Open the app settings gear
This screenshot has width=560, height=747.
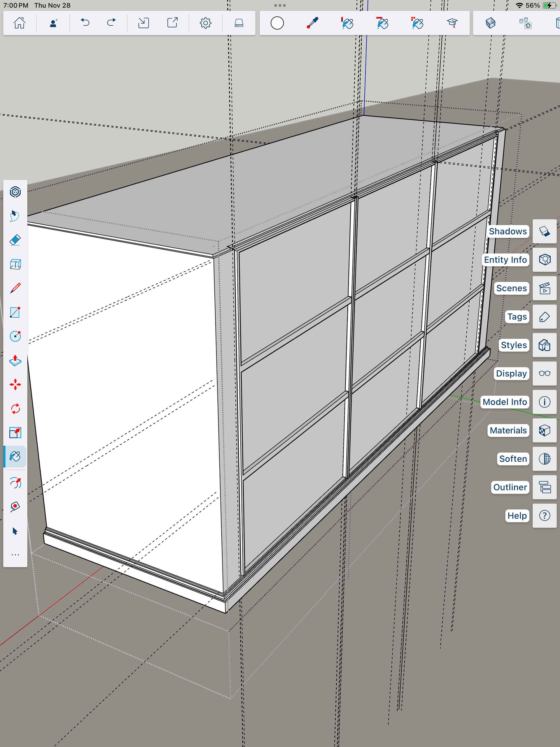point(205,23)
